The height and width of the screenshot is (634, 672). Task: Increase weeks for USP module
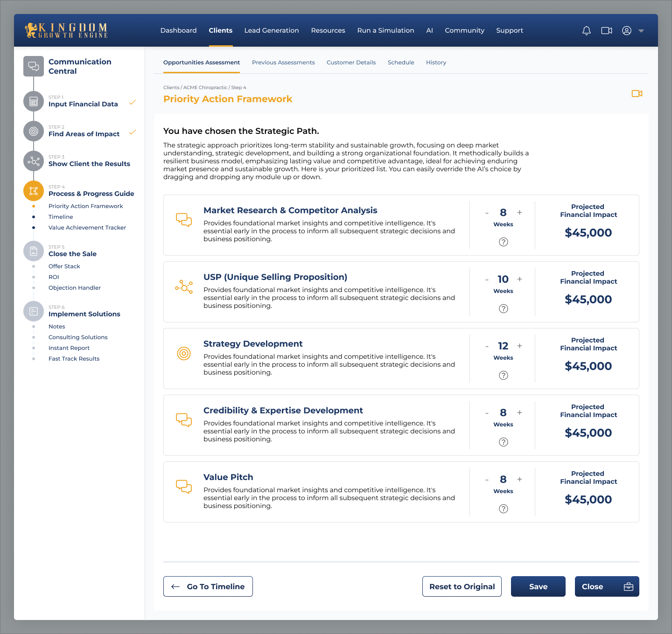[519, 279]
